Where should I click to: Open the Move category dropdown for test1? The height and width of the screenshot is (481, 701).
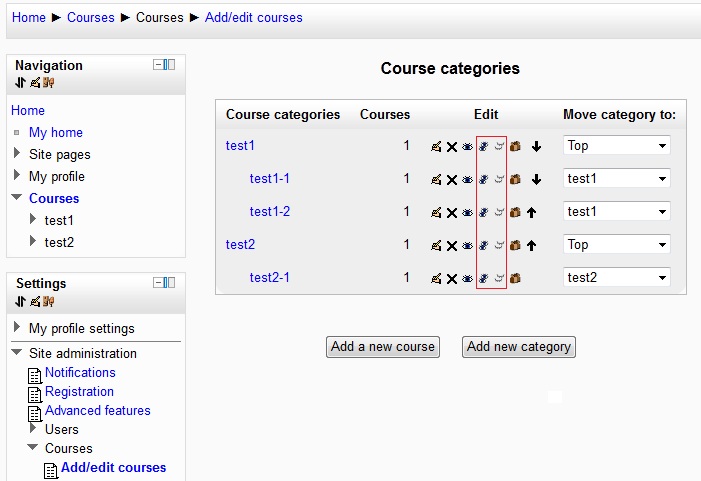tap(617, 146)
